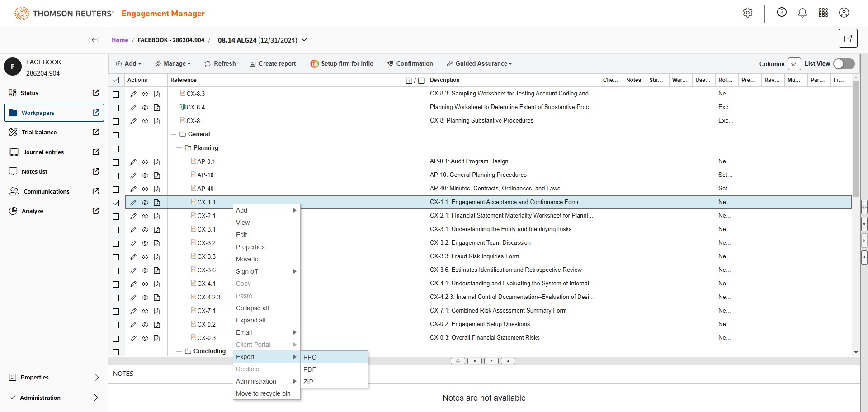The width and height of the screenshot is (868, 412).
Task: Click the view eye icon for CX-4.1
Action: [145, 284]
